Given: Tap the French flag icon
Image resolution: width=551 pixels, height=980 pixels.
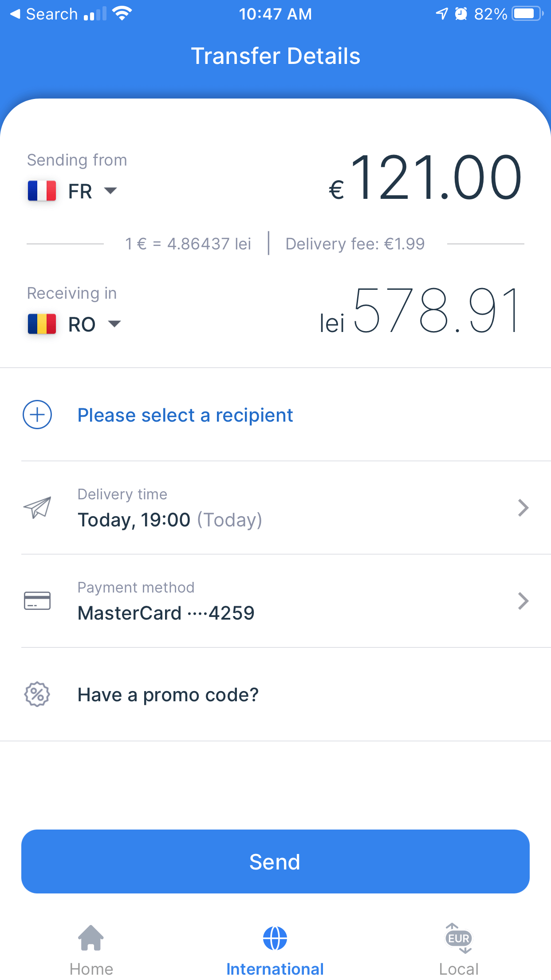Looking at the screenshot, I should [x=42, y=191].
